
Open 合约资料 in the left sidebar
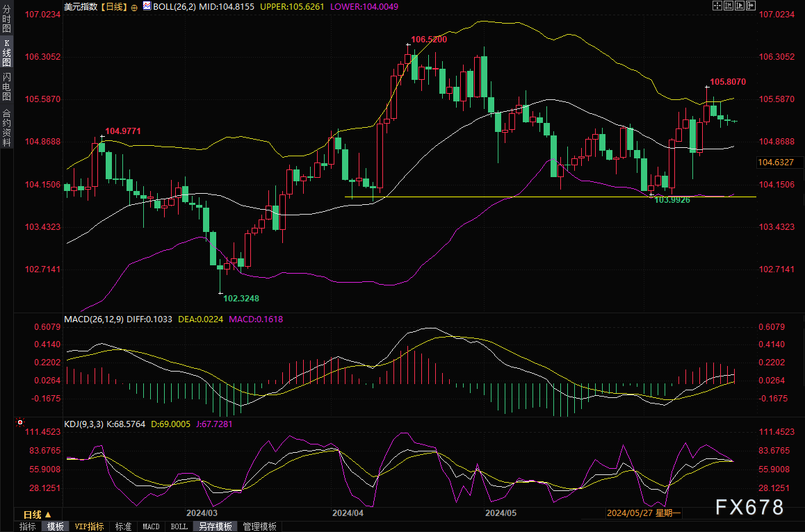click(x=6, y=126)
